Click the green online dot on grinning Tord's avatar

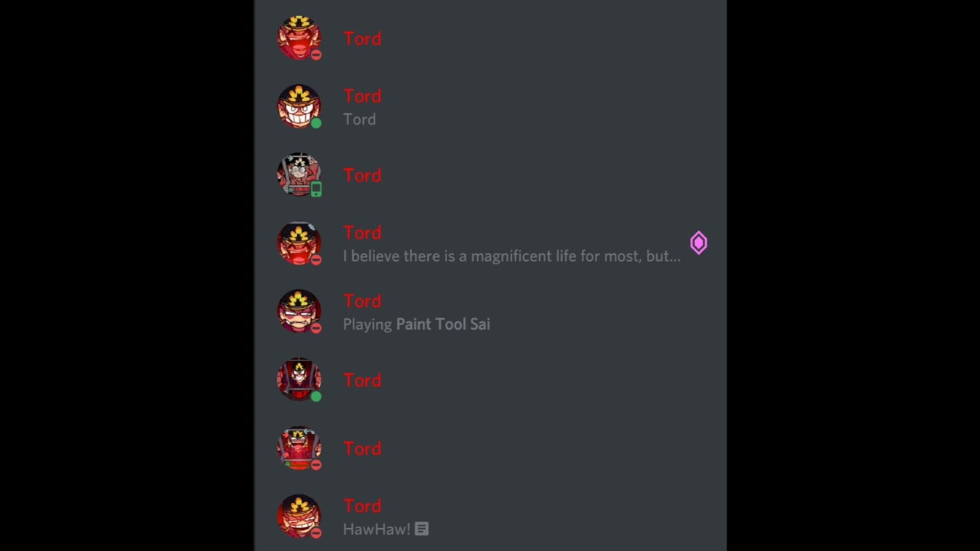(316, 122)
